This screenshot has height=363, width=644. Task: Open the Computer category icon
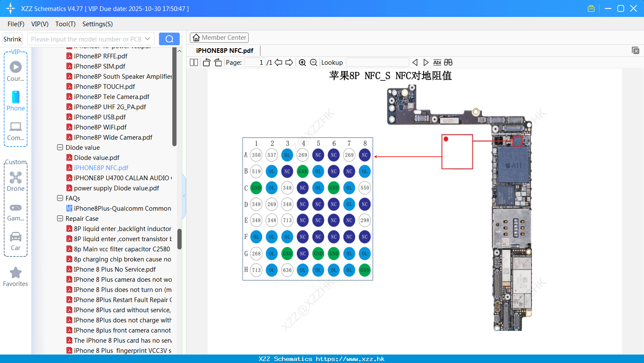16,131
